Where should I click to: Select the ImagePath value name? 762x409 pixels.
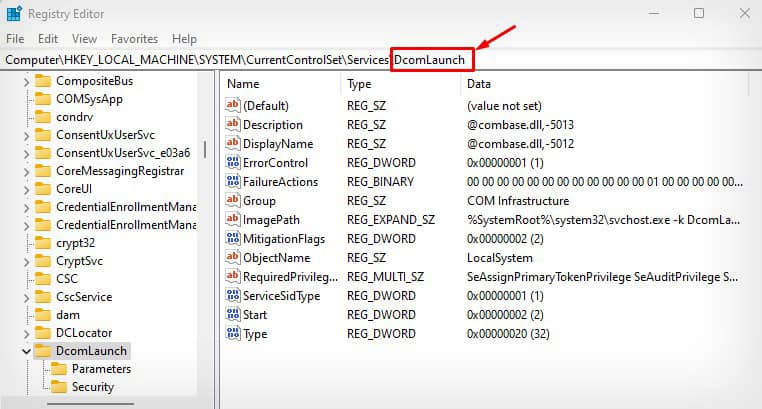pyautogui.click(x=271, y=220)
